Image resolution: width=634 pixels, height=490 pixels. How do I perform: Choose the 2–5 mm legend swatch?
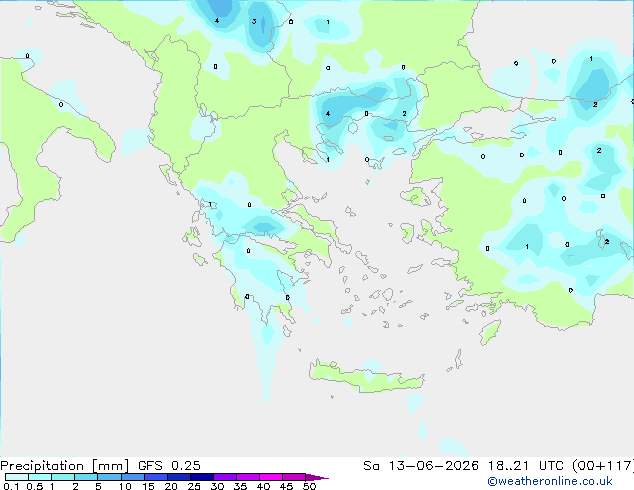[86, 477]
